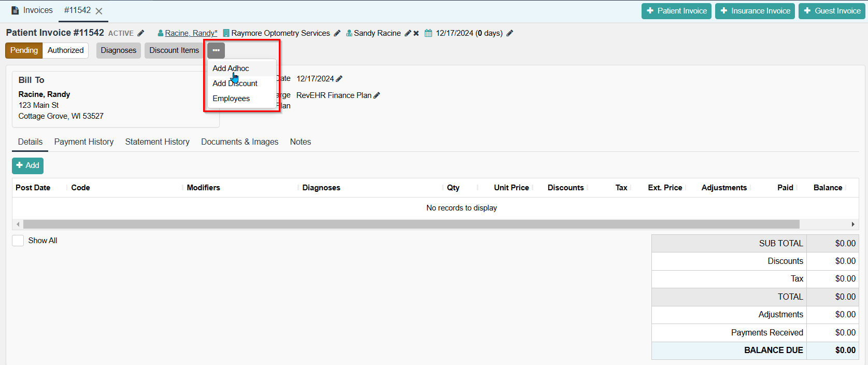Remove provider Sandy Racine with X icon
868x365 pixels.
pyautogui.click(x=416, y=33)
